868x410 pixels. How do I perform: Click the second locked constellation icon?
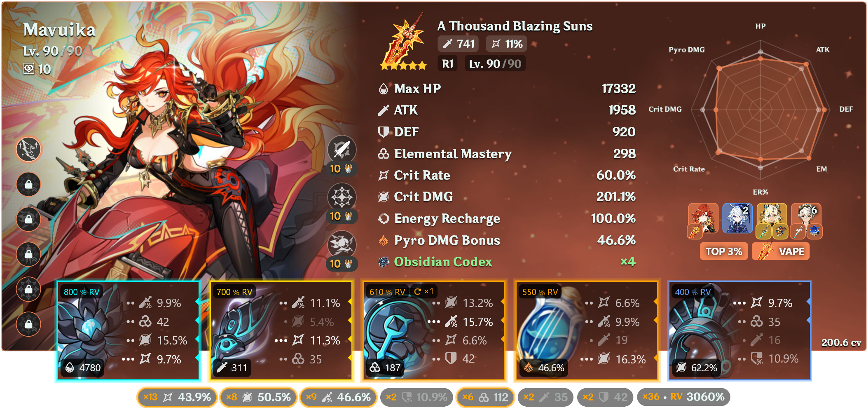(x=28, y=219)
